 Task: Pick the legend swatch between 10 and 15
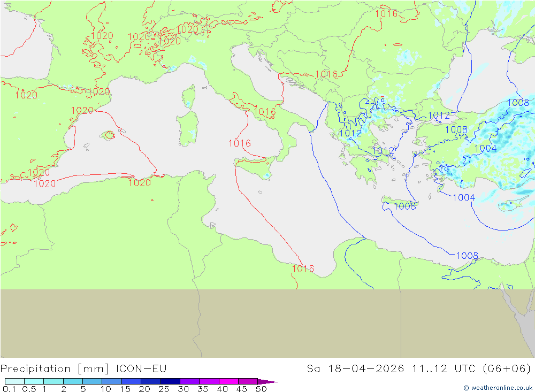click(x=112, y=381)
